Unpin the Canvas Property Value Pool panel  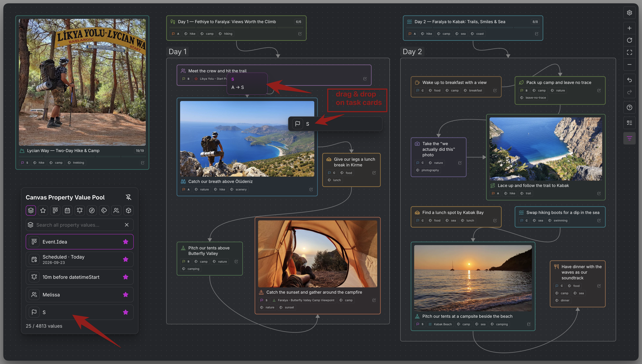[x=128, y=197]
